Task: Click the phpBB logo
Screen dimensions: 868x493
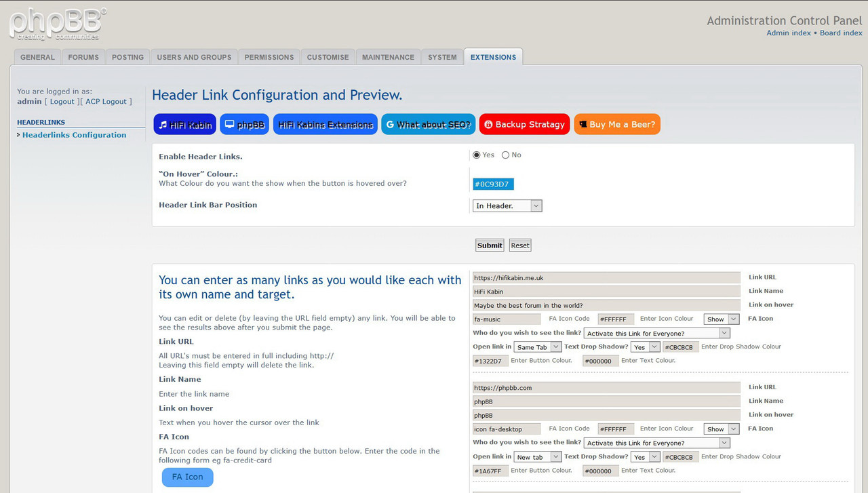Action: [x=58, y=24]
